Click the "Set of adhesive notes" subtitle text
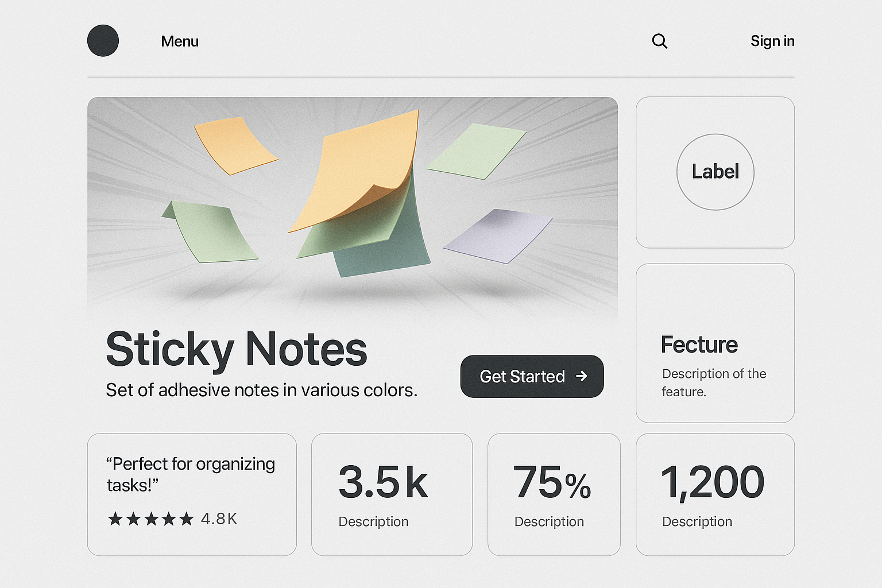This screenshot has width=882, height=588. (x=261, y=390)
